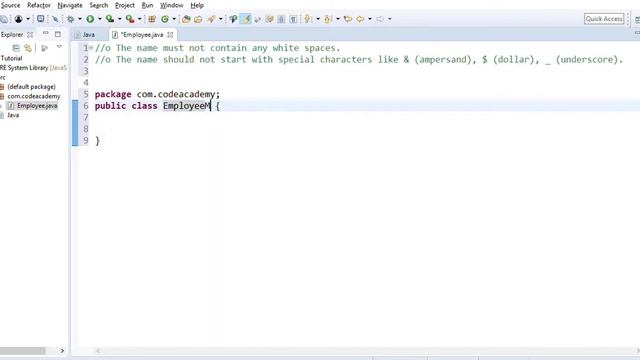Click the Open Type icon
Screen dimensions: 640x360
click(x=186, y=19)
